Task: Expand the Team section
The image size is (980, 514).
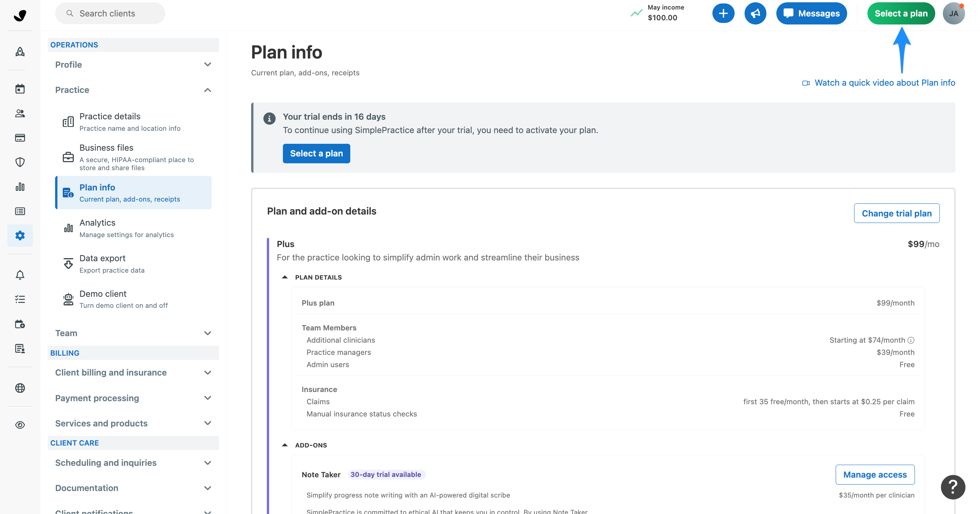Action: click(x=133, y=333)
